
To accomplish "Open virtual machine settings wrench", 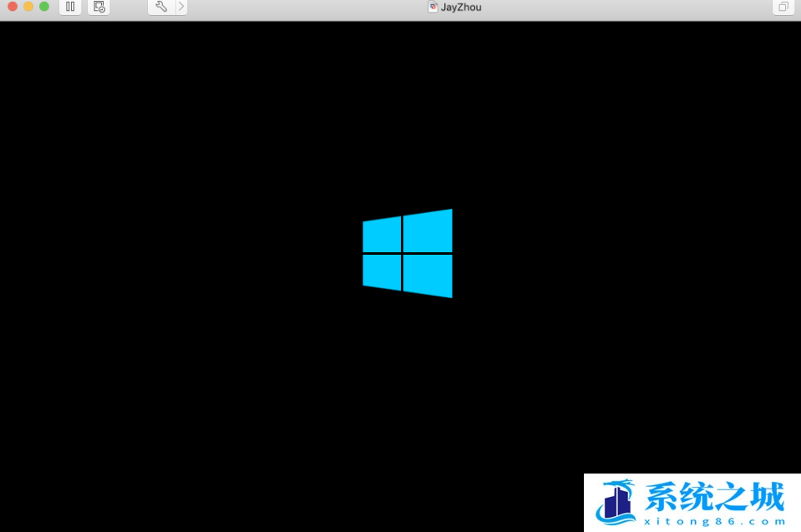I will [x=161, y=7].
